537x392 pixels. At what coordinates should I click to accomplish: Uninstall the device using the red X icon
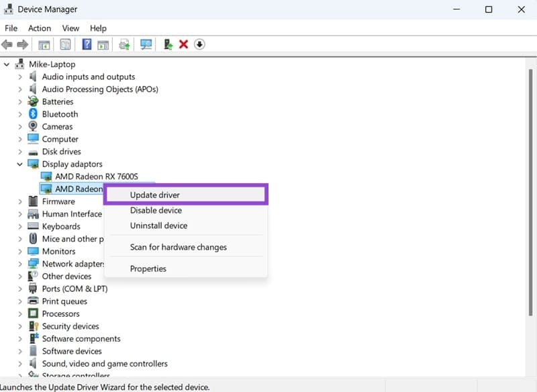(184, 44)
